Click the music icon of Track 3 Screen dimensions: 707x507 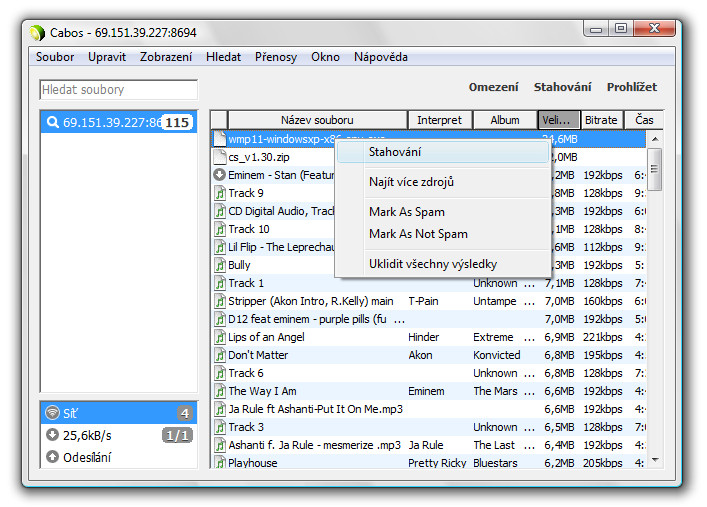(x=220, y=427)
